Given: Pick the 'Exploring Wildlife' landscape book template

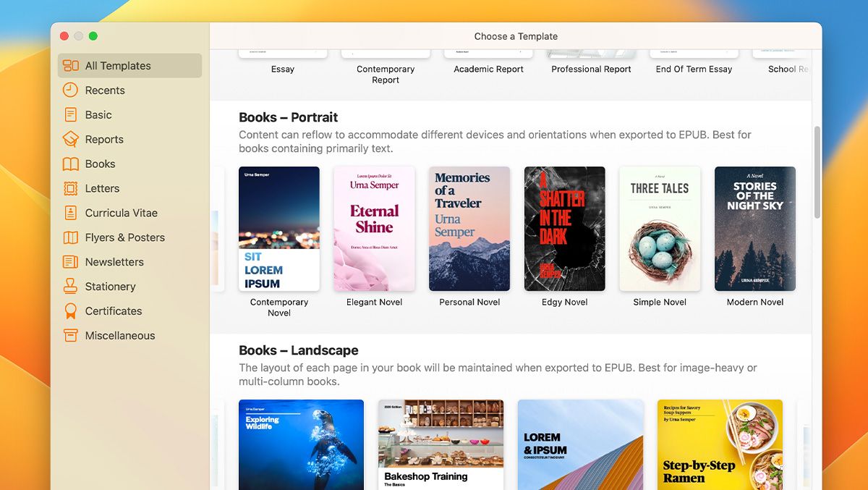Looking at the screenshot, I should [x=302, y=444].
